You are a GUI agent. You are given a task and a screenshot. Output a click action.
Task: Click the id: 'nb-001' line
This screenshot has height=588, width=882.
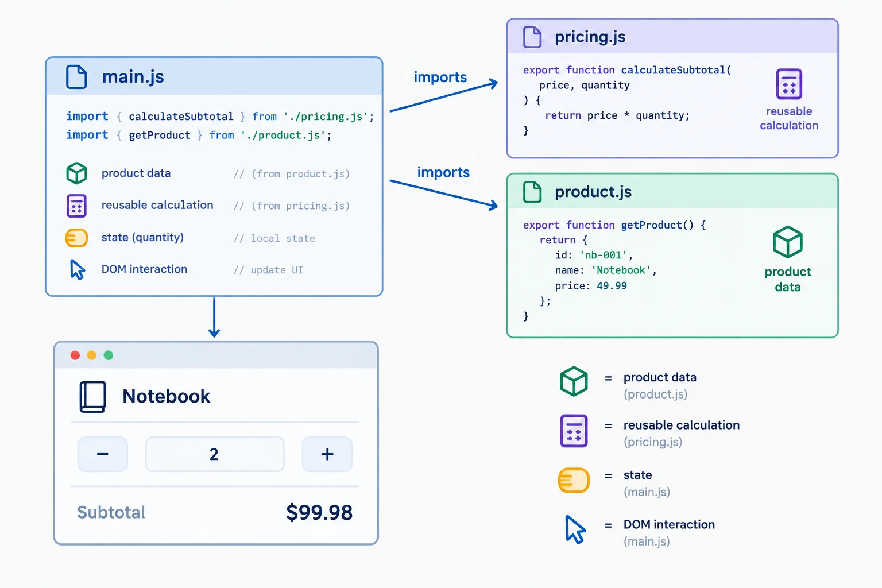coord(594,255)
